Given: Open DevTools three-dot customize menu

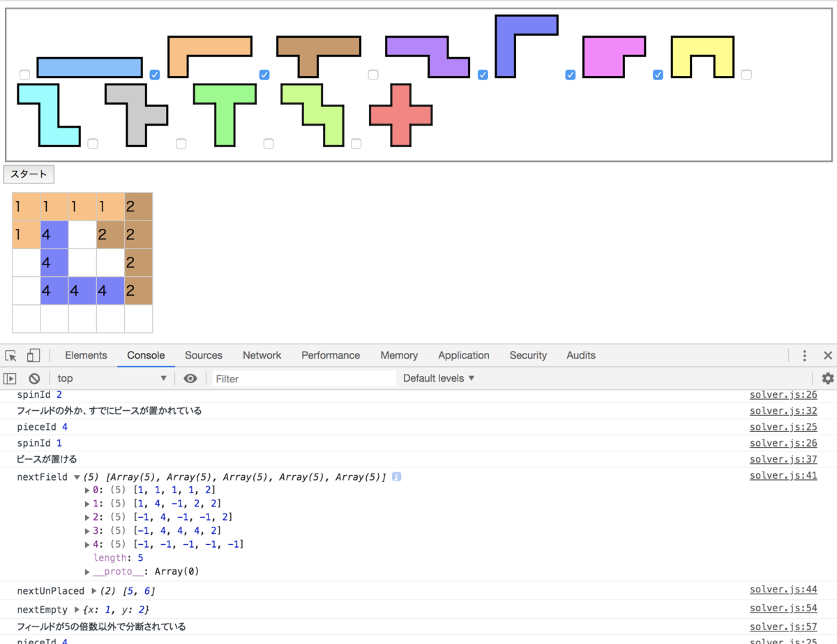Looking at the screenshot, I should (x=804, y=355).
